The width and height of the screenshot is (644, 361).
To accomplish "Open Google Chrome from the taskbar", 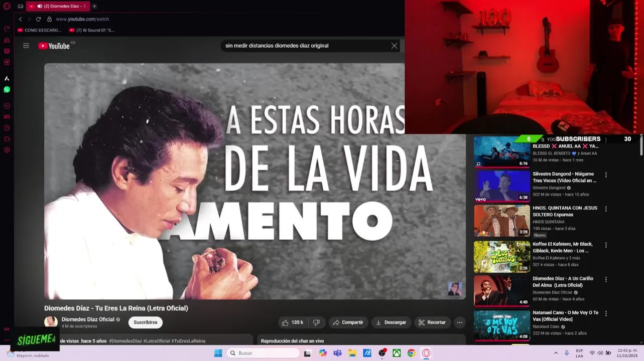I will 411,353.
